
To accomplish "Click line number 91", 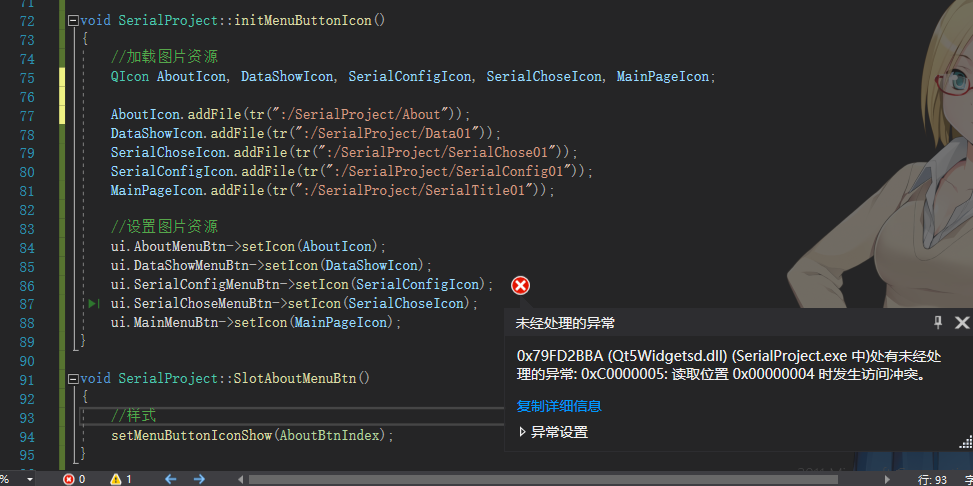I will [x=27, y=379].
